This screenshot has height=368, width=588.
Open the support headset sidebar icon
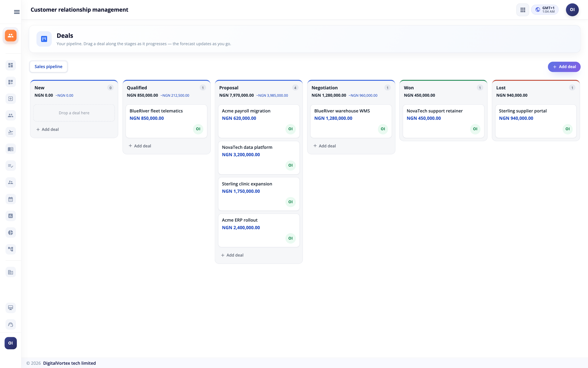pyautogui.click(x=10, y=324)
